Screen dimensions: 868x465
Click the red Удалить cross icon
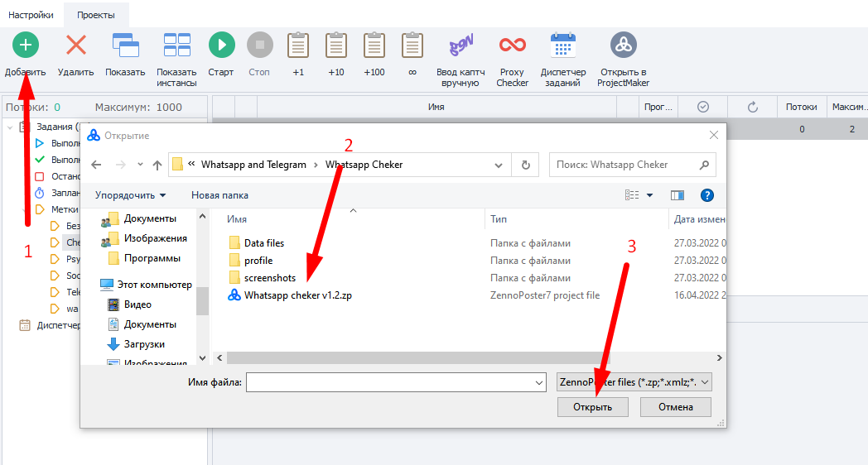(x=76, y=45)
